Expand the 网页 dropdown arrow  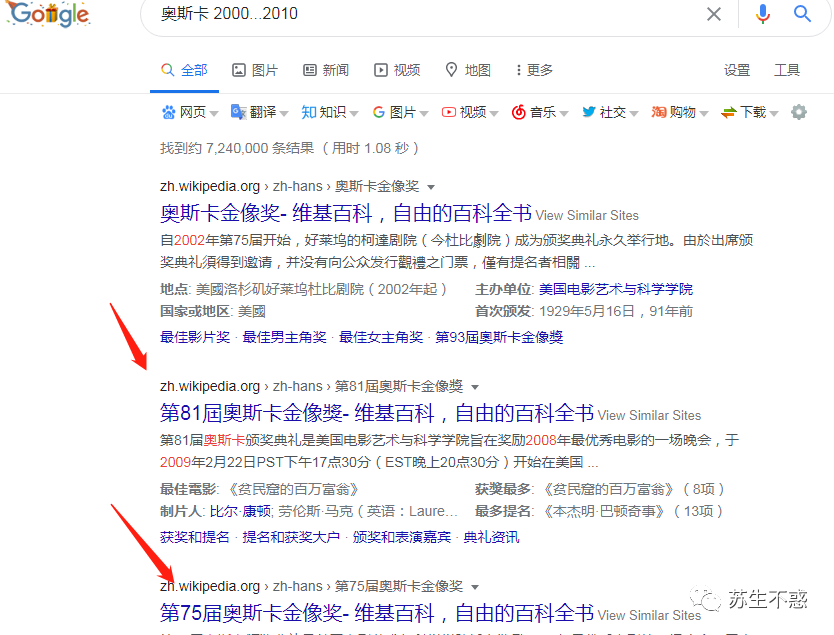214,113
